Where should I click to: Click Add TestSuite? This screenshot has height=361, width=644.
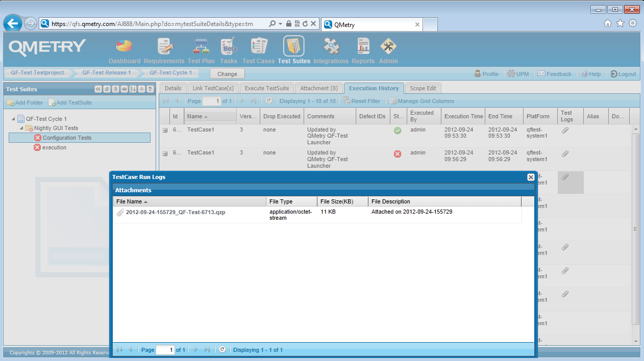pos(70,102)
